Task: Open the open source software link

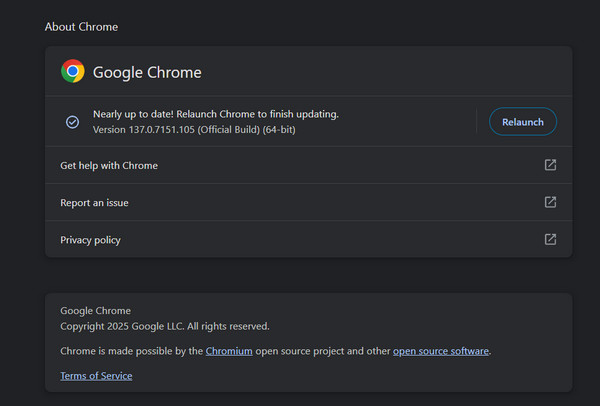Action: pos(440,351)
